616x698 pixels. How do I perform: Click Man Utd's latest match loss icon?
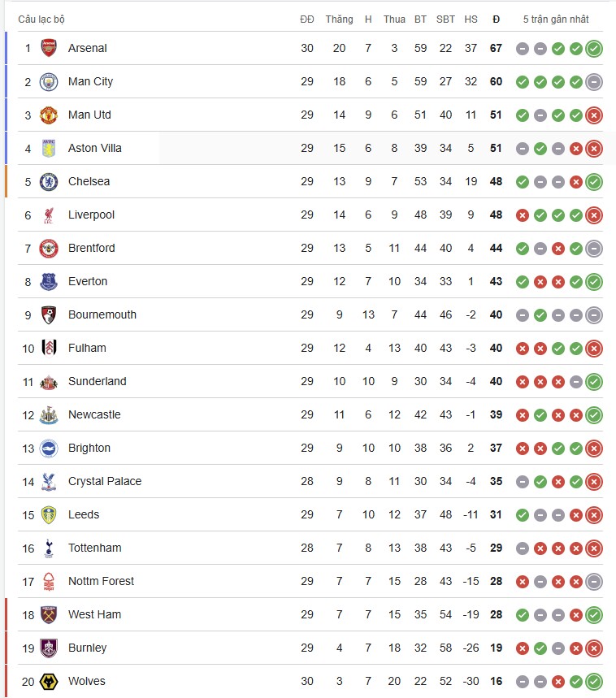594,115
